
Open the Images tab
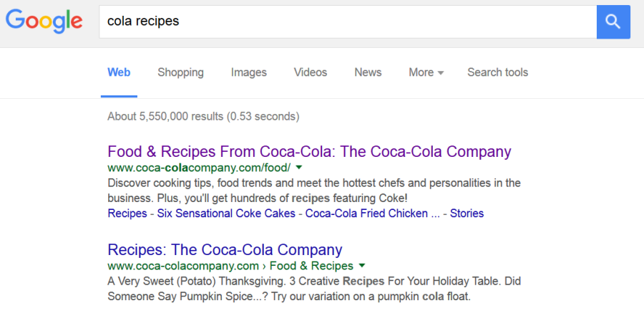pos(249,73)
